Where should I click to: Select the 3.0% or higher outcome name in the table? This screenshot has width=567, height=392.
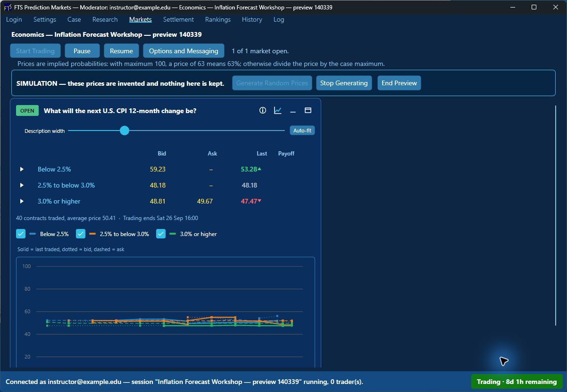[x=59, y=201]
